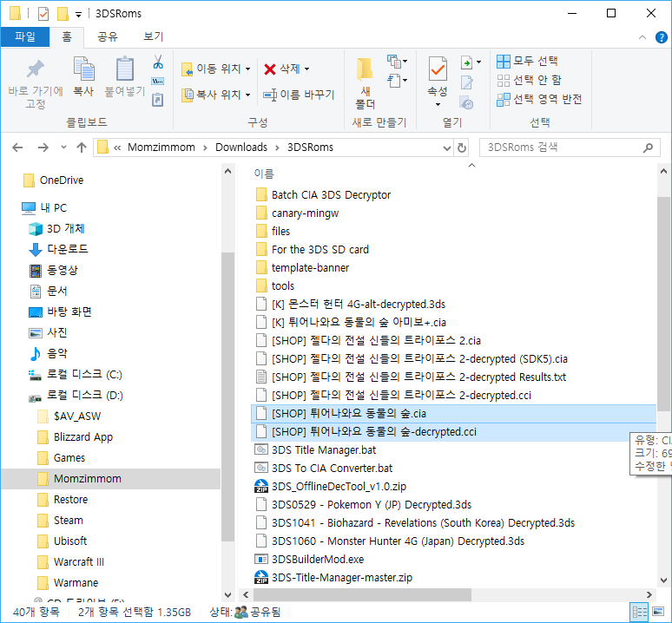Image resolution: width=672 pixels, height=623 pixels.
Task: Click the Copy (복사) ribbon icon
Action: click(x=83, y=69)
